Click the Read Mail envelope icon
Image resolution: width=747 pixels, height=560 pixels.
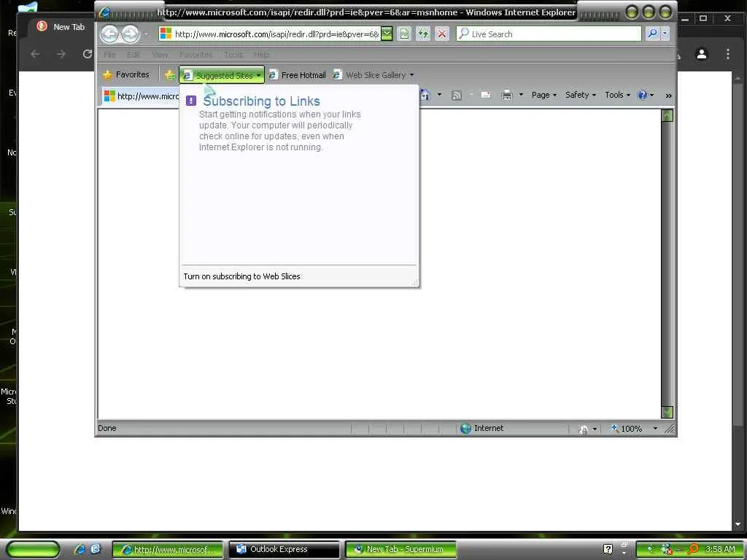486,96
